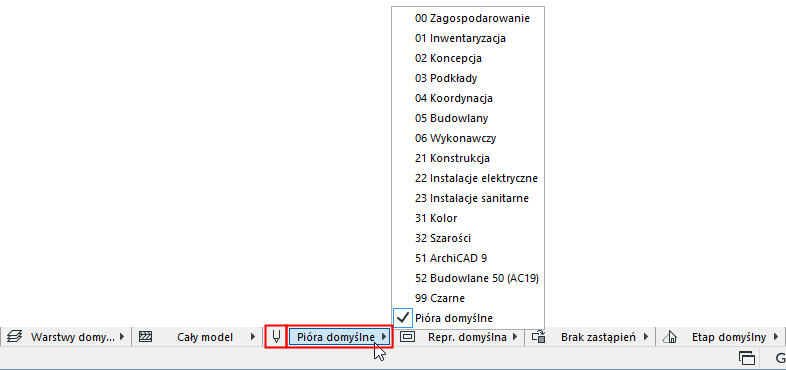Select 52 Budowlane 50 (AC19)
Image resolution: width=786 pixels, height=370 pixels.
[x=468, y=278]
